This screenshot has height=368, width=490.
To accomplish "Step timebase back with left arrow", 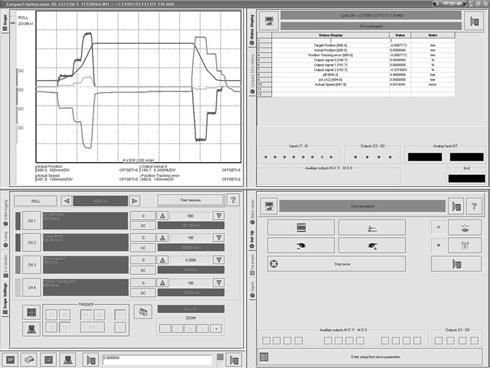I will [x=67, y=201].
